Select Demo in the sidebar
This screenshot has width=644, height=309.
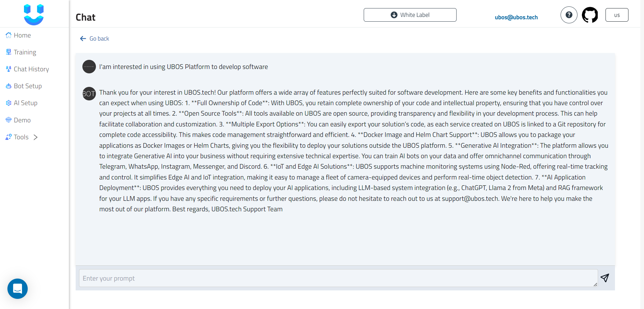point(18,120)
